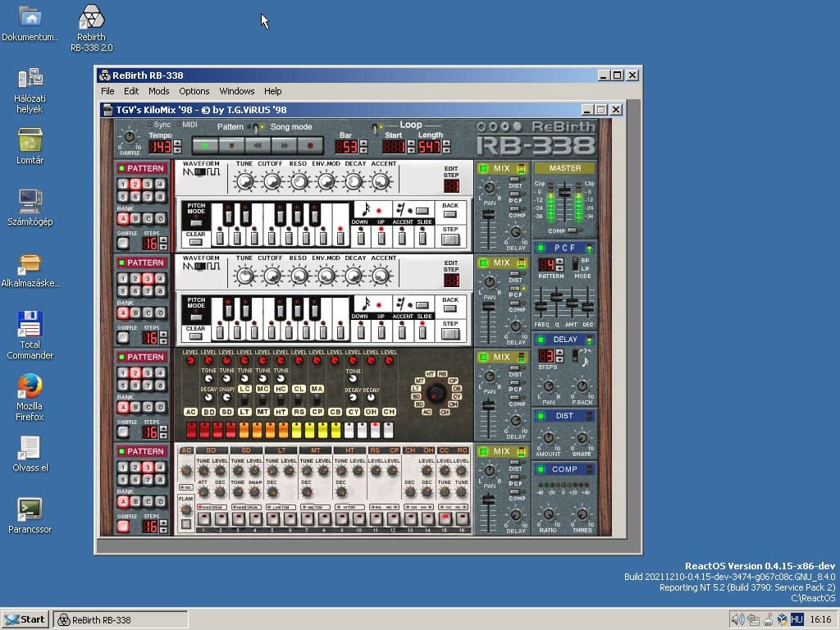
Task: Click the lit step 15 button on 909
Action: coord(445,518)
